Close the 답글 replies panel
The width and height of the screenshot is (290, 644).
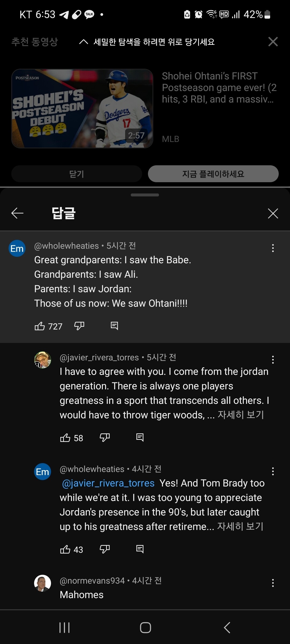[x=273, y=214]
